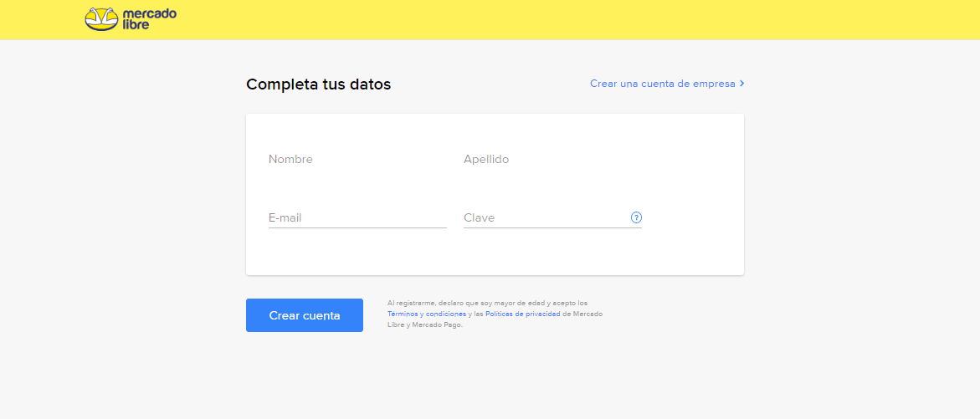Click the Mercado Libre handshake logo

tap(101, 19)
